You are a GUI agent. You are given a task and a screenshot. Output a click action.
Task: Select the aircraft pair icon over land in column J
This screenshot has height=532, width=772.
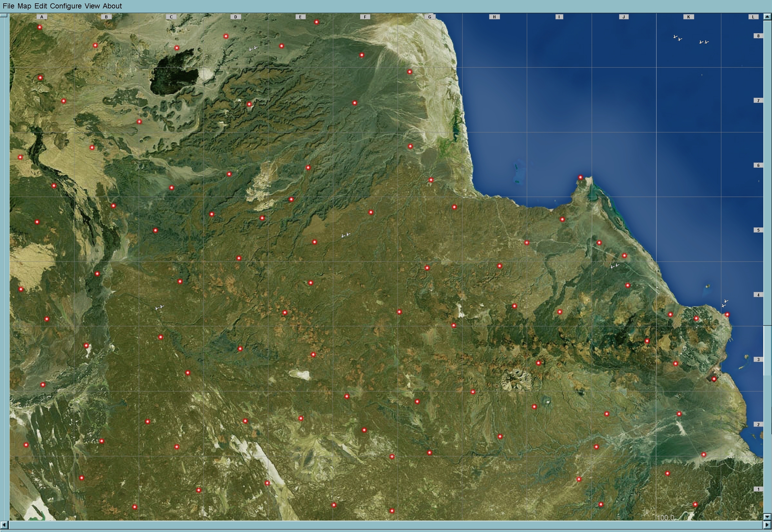coord(615,266)
